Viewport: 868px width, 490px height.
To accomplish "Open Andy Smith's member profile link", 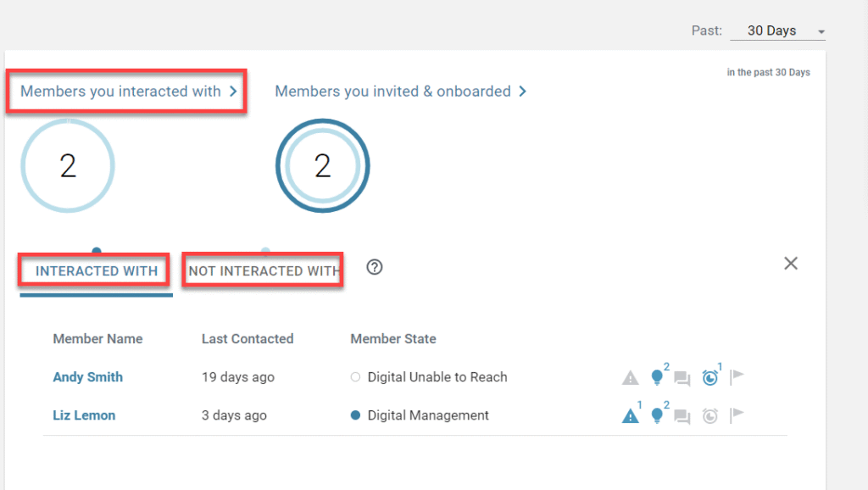I will [87, 377].
